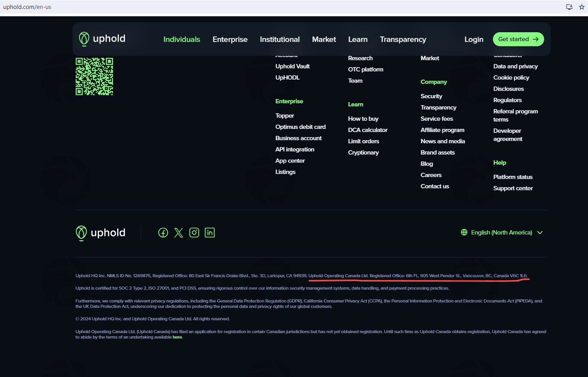Viewport: 588px width, 377px height.
Task: Click the Company footer heading
Action: click(434, 82)
